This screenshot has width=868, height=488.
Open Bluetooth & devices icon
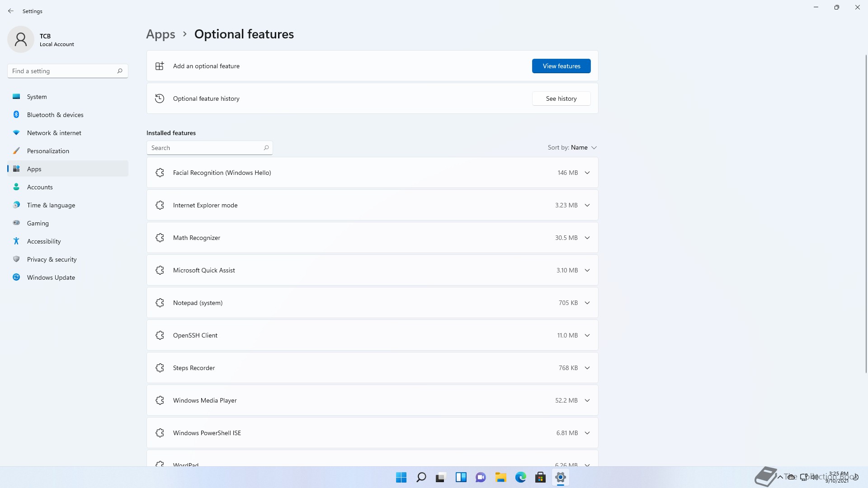[x=16, y=115]
